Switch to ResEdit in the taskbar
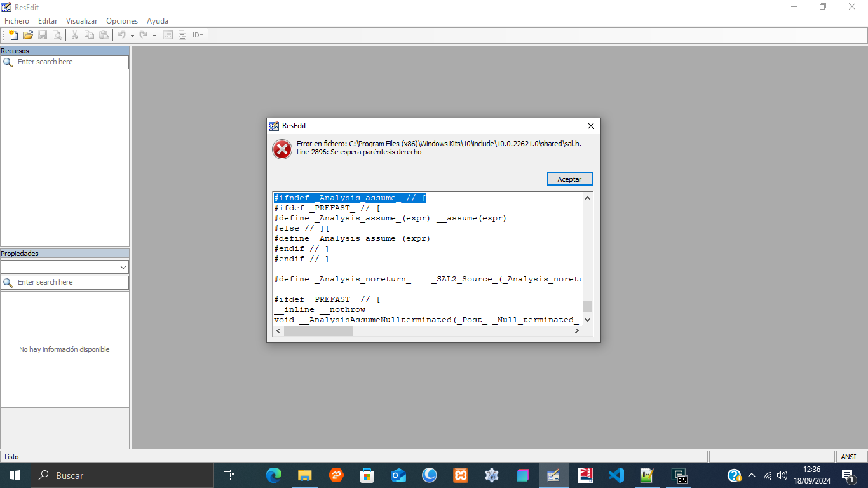868x488 pixels. coord(554,475)
